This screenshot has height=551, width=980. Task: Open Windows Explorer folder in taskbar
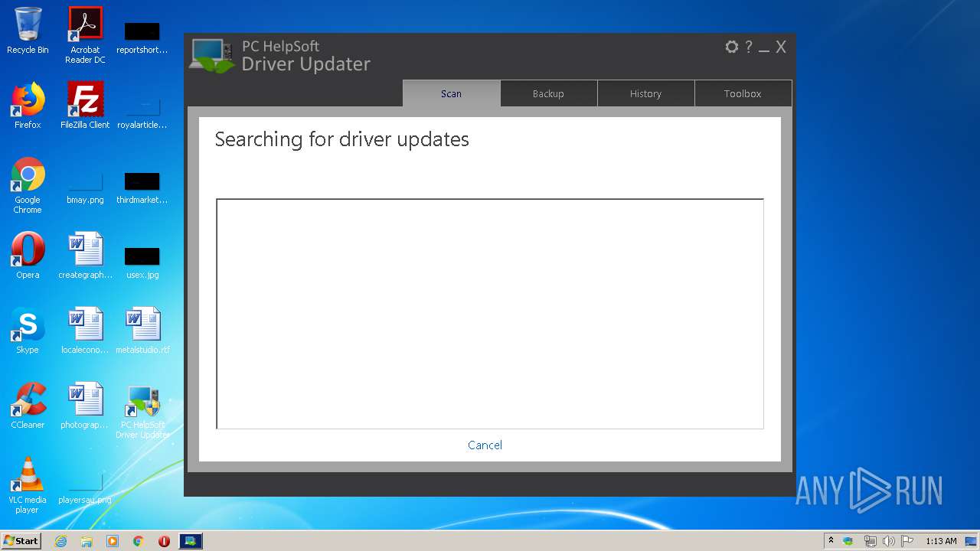tap(87, 541)
